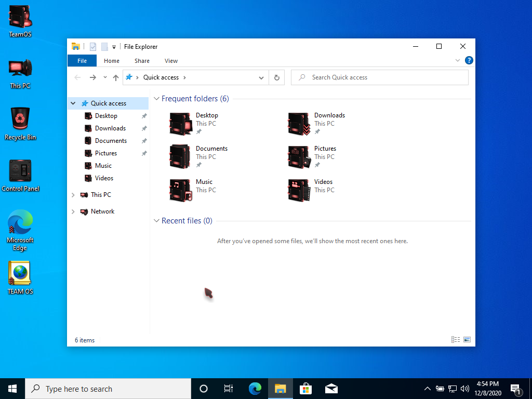This screenshot has height=399, width=532.
Task: Open the address bar history dropdown
Action: click(261, 78)
